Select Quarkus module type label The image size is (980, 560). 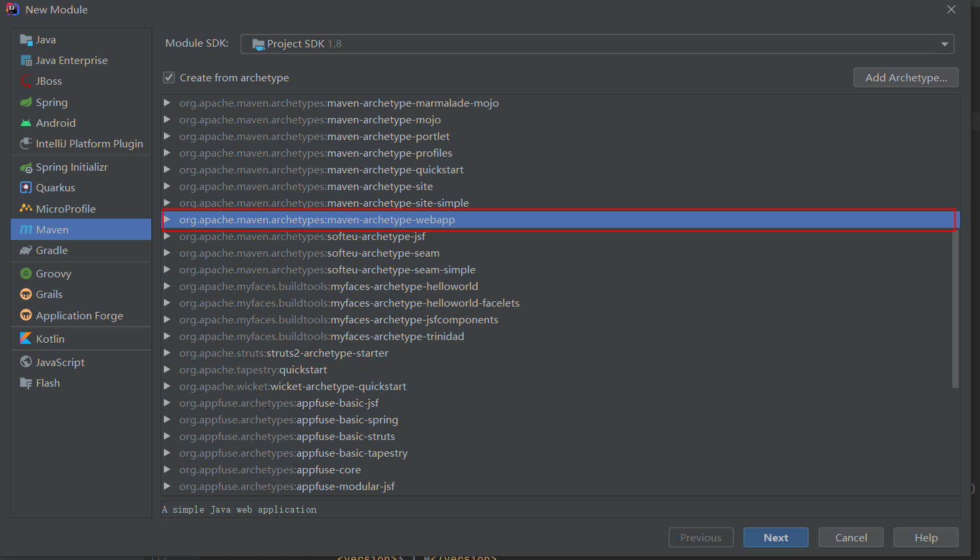(56, 187)
